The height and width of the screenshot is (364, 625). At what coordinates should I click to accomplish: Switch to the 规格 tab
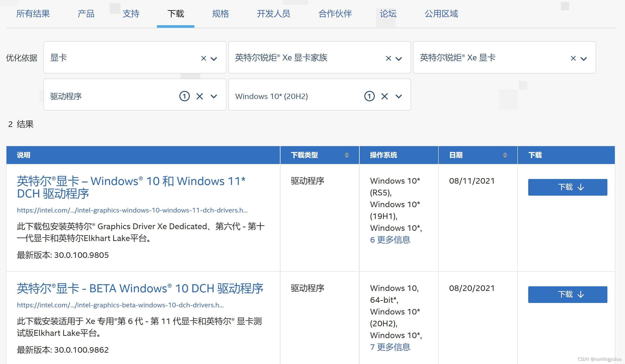pos(220,14)
